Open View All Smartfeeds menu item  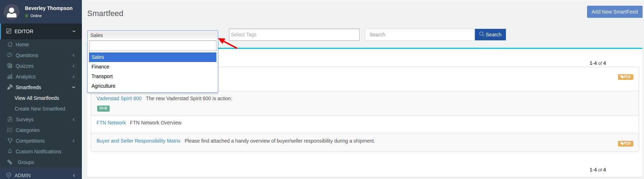[x=37, y=98]
